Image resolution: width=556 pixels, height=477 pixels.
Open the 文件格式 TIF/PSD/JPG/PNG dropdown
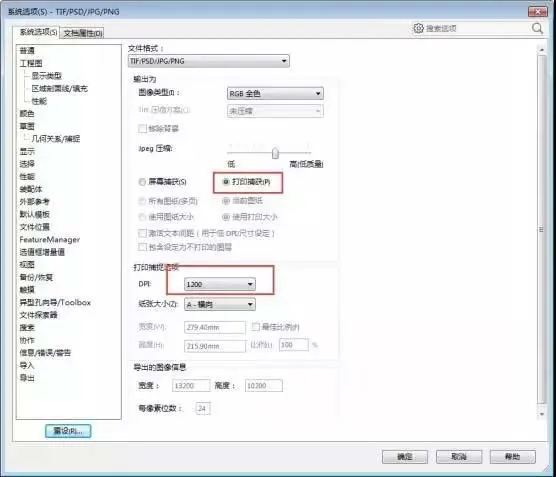[x=208, y=61]
